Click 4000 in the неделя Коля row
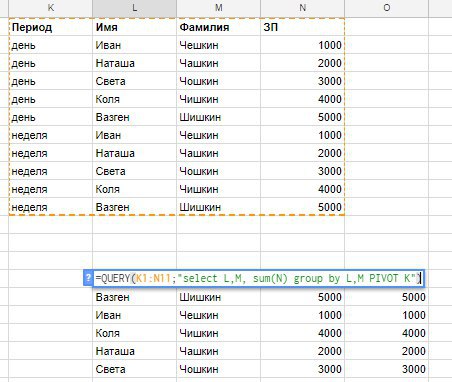452x382 pixels. [303, 189]
